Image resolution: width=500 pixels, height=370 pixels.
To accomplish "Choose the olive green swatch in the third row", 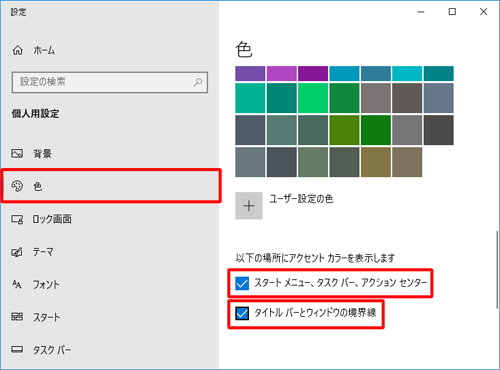I will coord(344,130).
